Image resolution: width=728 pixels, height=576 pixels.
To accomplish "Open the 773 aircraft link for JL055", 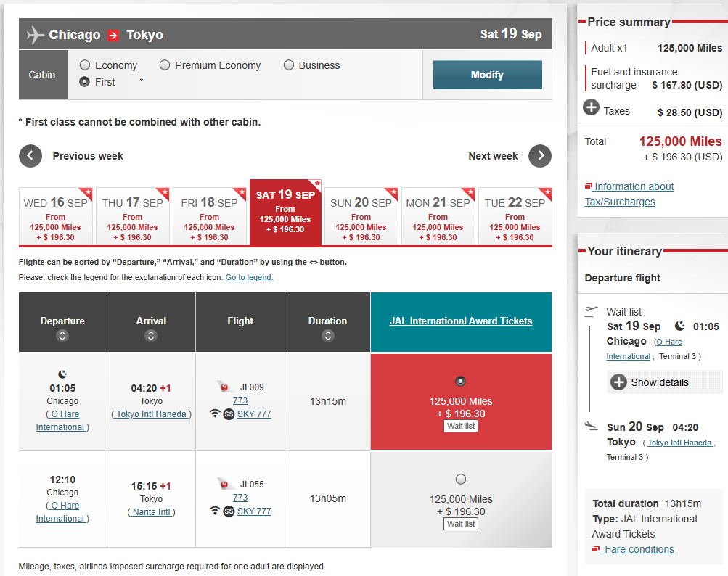I will (x=240, y=497).
